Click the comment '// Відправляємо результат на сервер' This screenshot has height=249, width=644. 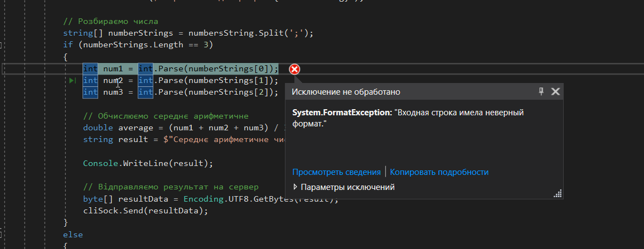(x=171, y=187)
